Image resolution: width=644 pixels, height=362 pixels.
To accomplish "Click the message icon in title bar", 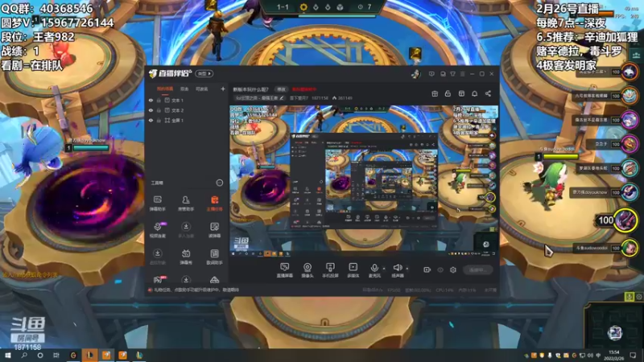I will 431,74.
